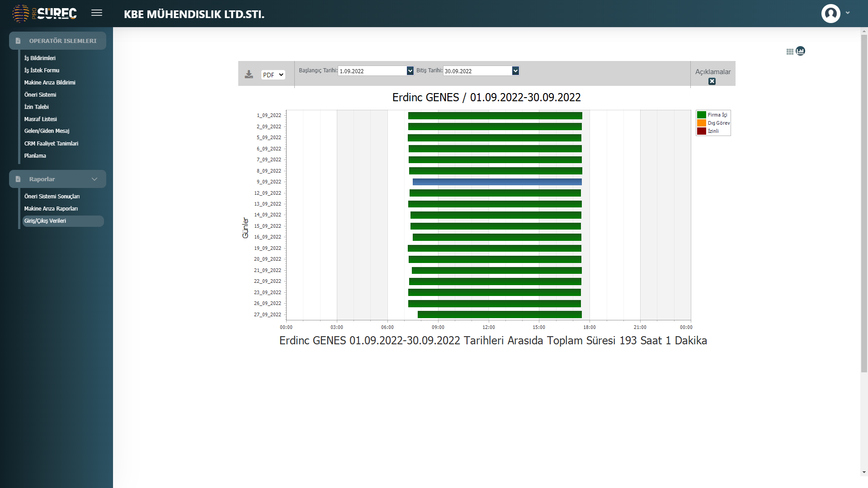
Task: Click the dark red İzinli legend swatch
Action: [702, 131]
